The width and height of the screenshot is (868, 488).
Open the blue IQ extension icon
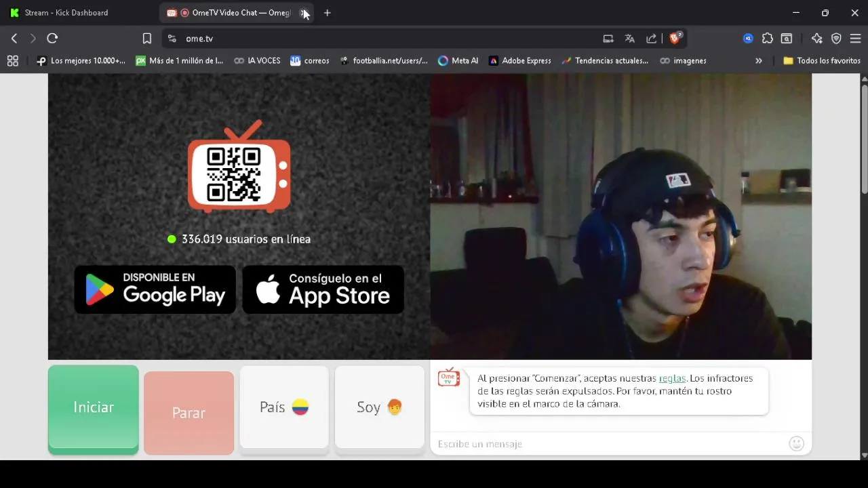(748, 39)
